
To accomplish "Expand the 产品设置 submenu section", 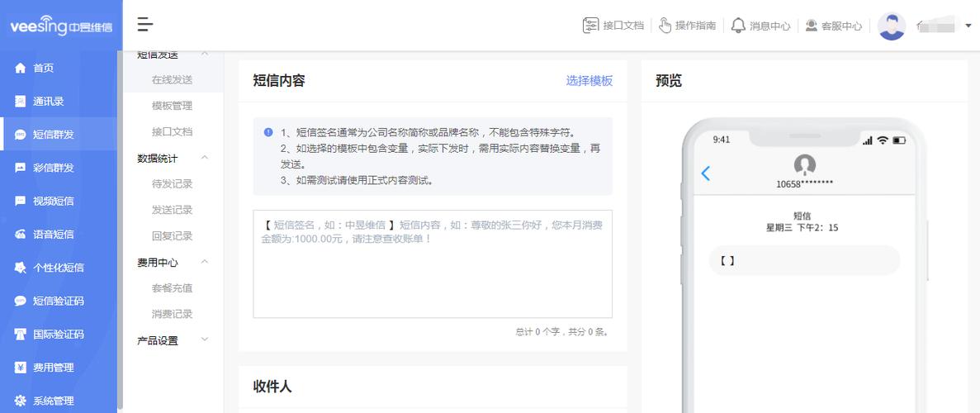I will tap(205, 339).
